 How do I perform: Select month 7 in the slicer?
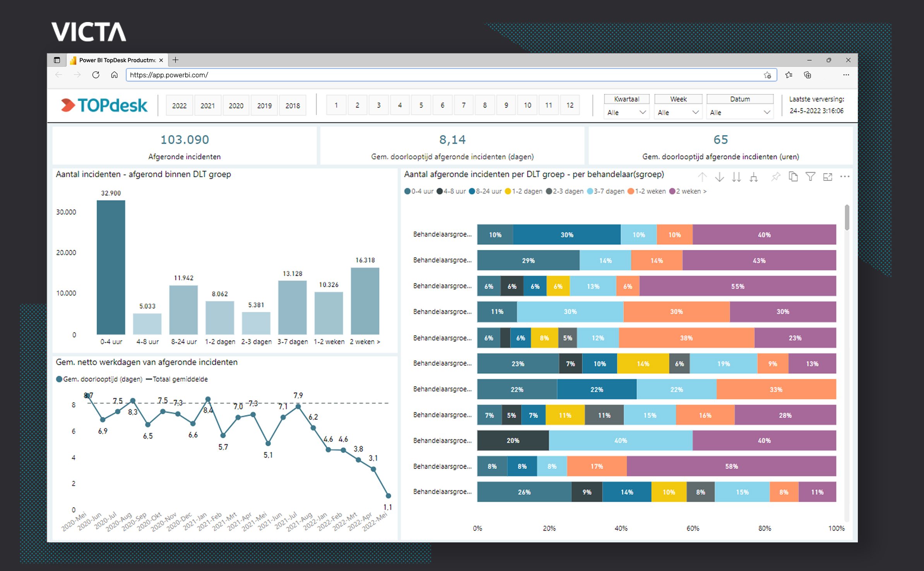click(x=464, y=105)
